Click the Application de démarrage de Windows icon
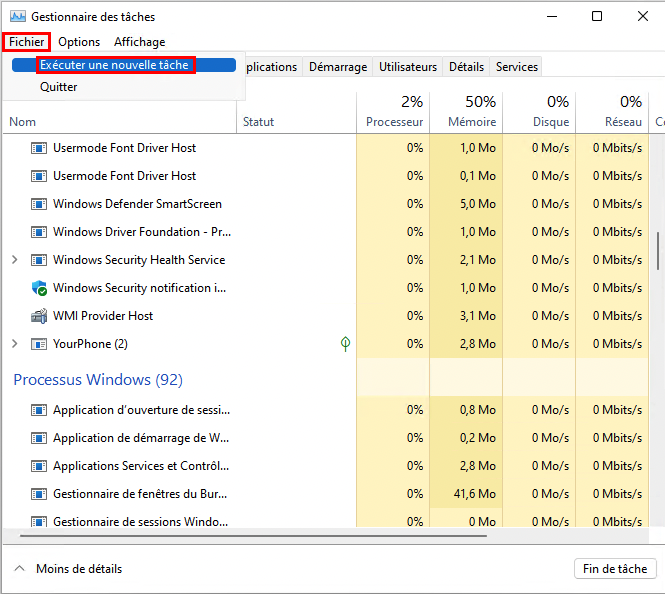Screen dimensions: 665x594 39,438
